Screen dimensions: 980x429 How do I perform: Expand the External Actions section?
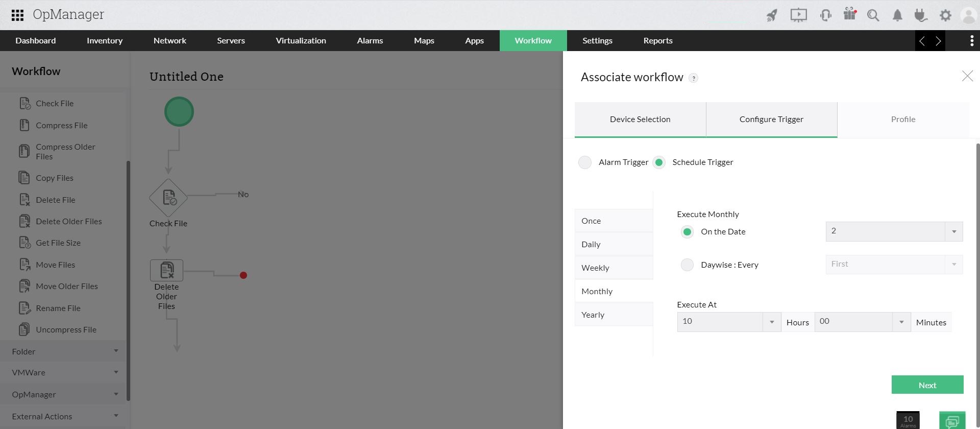63,416
